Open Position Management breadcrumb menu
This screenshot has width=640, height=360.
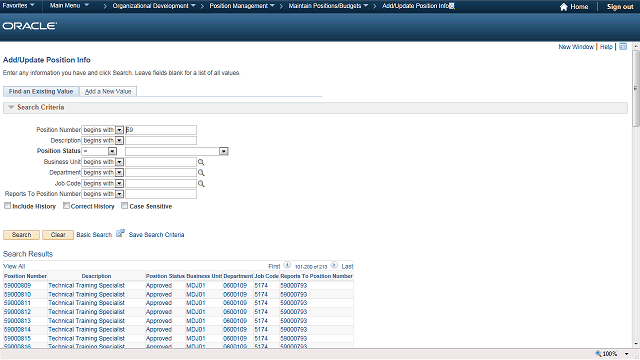(242, 6)
